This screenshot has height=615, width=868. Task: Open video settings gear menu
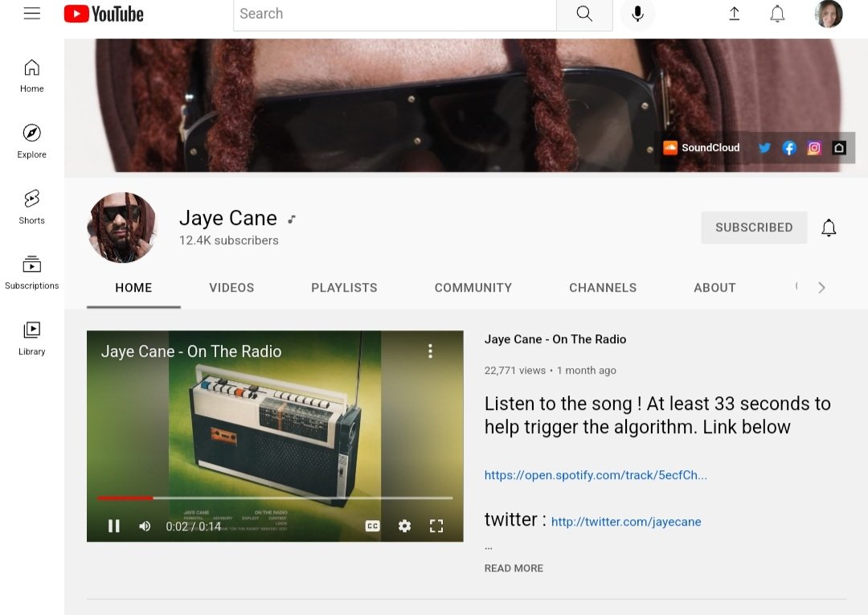(404, 526)
